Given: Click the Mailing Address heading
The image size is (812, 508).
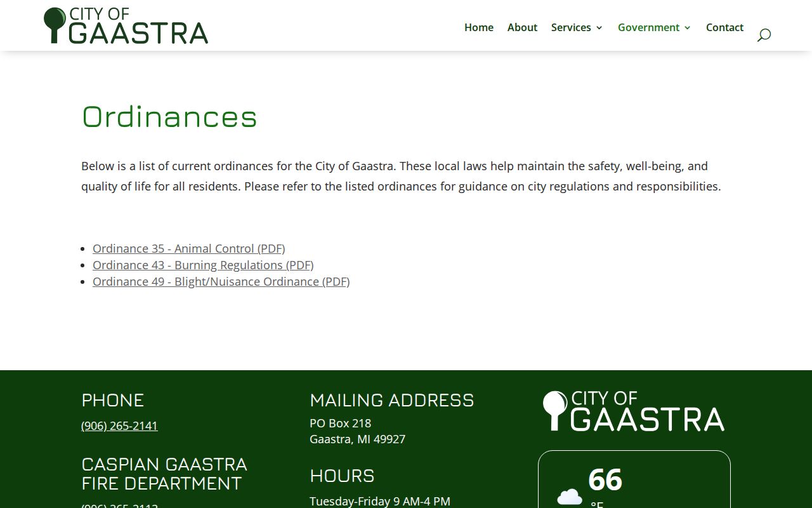Looking at the screenshot, I should click(392, 400).
